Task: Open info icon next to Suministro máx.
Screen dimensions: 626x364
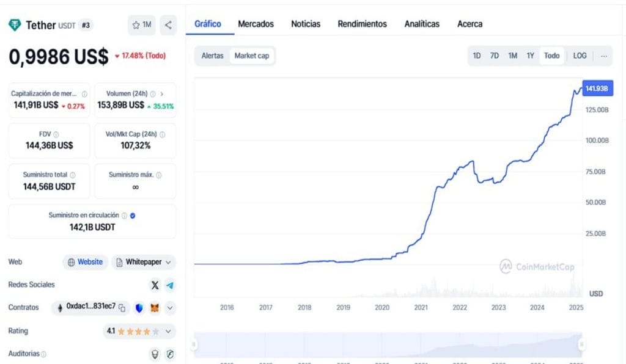Action: (159, 175)
